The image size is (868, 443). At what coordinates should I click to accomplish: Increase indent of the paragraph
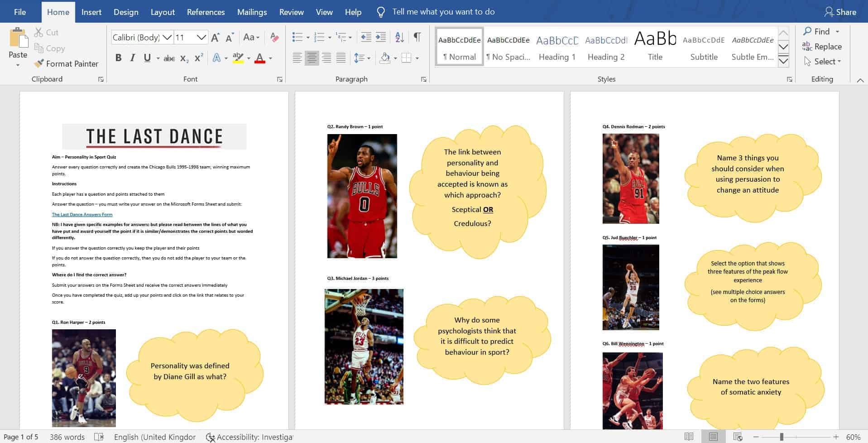tap(381, 37)
